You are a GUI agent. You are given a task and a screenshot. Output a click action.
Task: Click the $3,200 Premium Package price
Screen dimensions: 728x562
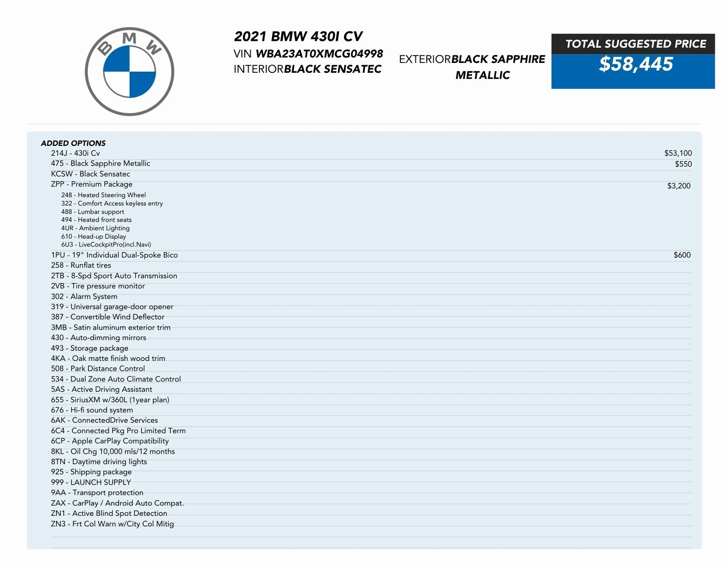tap(679, 186)
